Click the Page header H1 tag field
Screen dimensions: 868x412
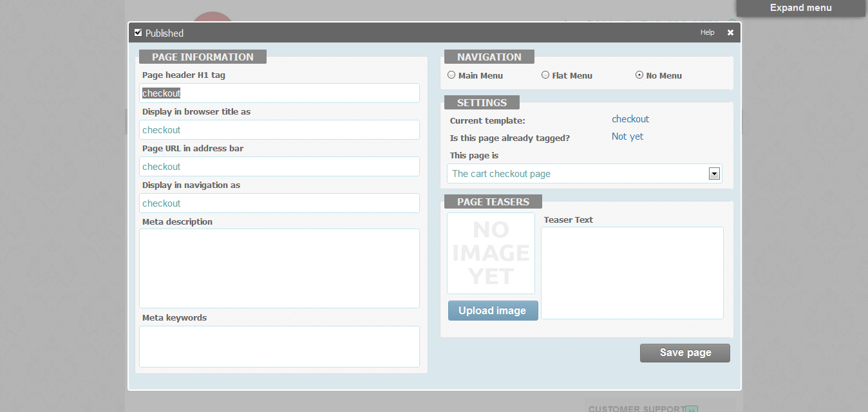[279, 93]
